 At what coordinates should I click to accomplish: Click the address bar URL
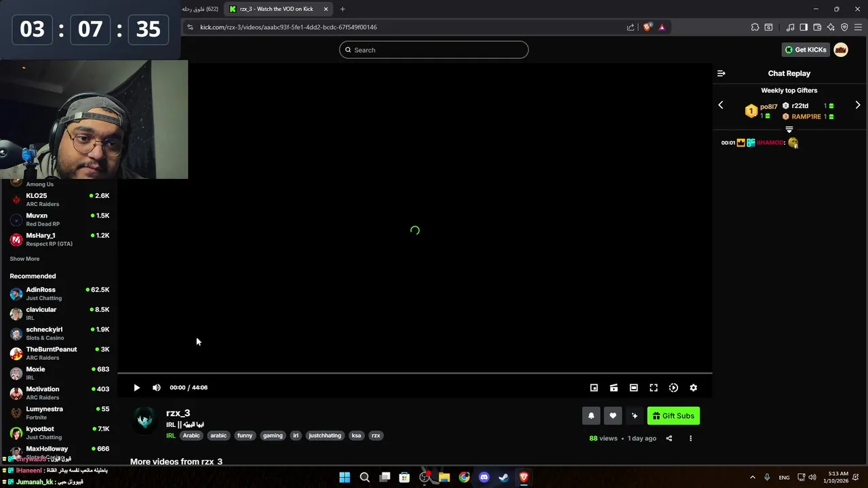288,27
